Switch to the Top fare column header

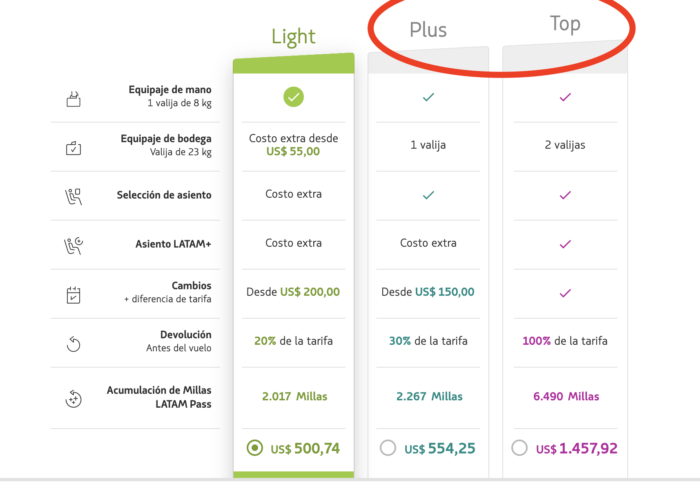coord(565,24)
